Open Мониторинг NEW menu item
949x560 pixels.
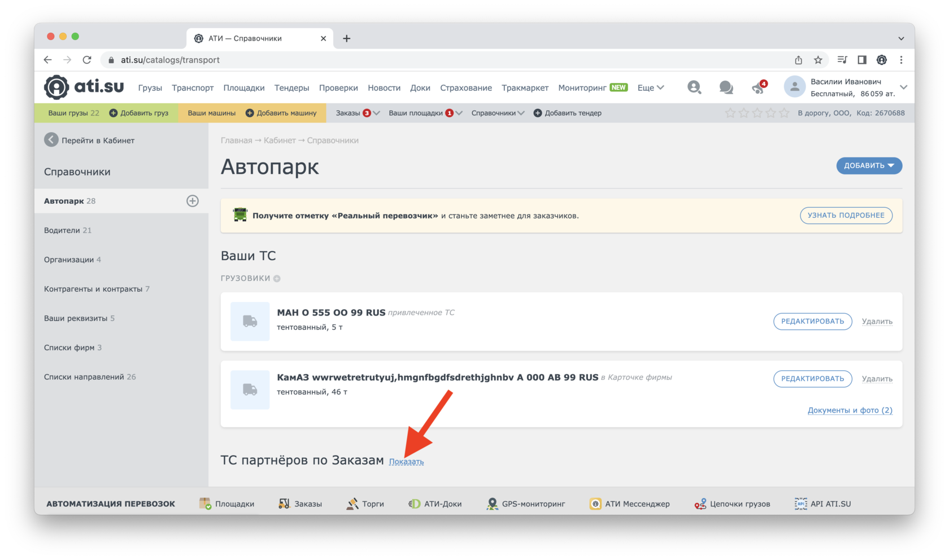pyautogui.click(x=593, y=88)
